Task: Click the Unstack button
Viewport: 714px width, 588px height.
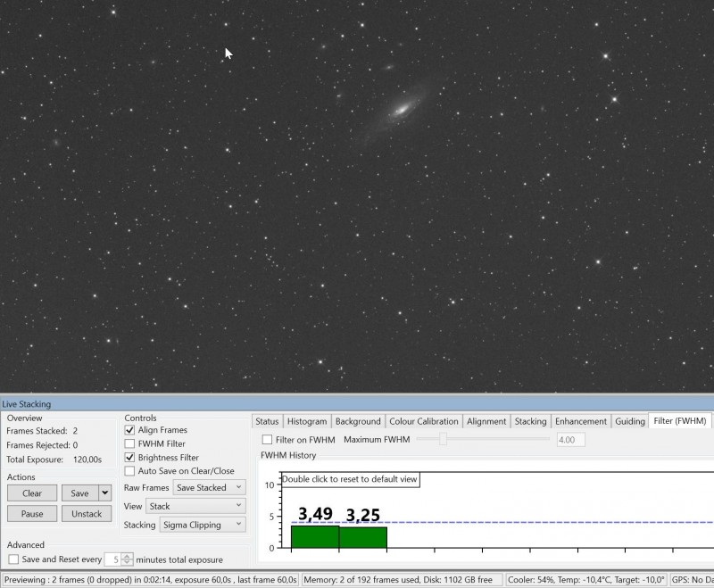Action: 87,514
